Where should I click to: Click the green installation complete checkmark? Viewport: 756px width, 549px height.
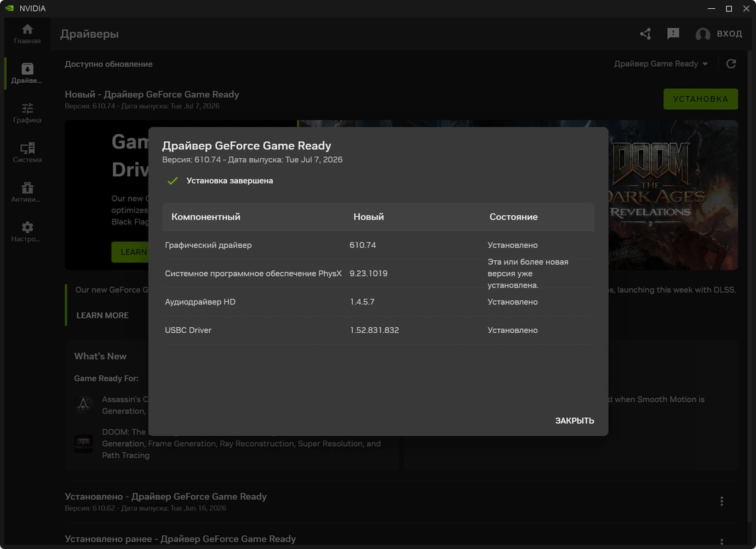coord(172,181)
